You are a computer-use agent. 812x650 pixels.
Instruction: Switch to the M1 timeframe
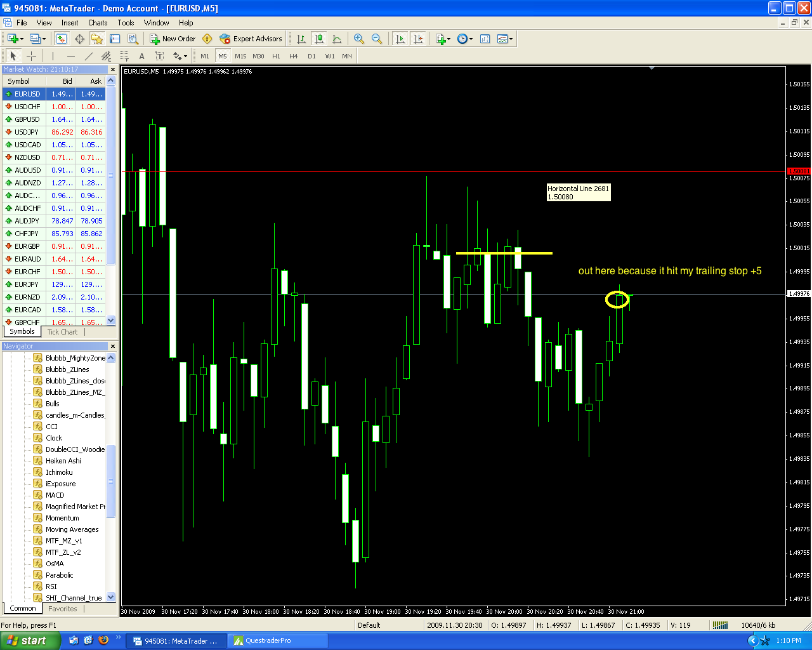(205, 56)
